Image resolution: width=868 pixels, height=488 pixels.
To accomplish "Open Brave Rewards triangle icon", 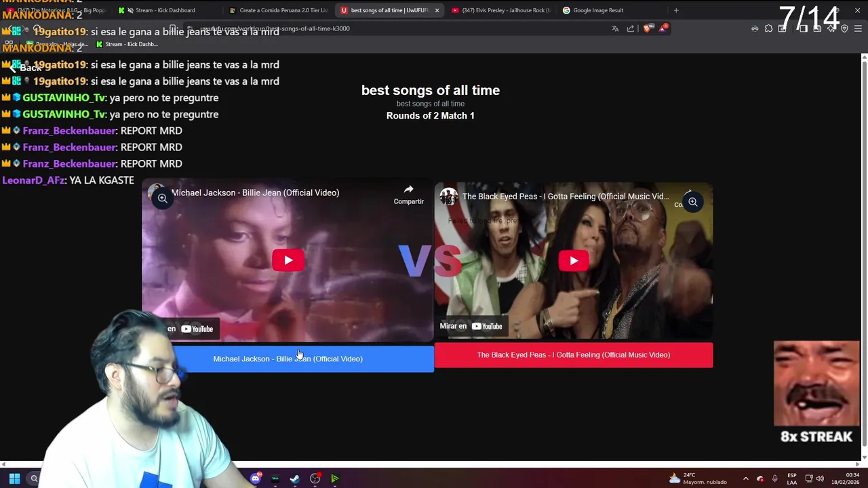I will tap(663, 28).
